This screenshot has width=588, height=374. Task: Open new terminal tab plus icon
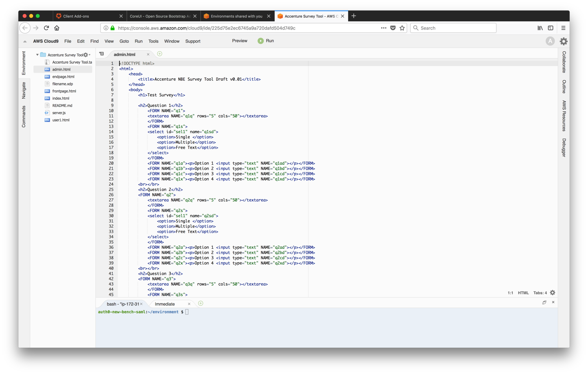(x=201, y=303)
